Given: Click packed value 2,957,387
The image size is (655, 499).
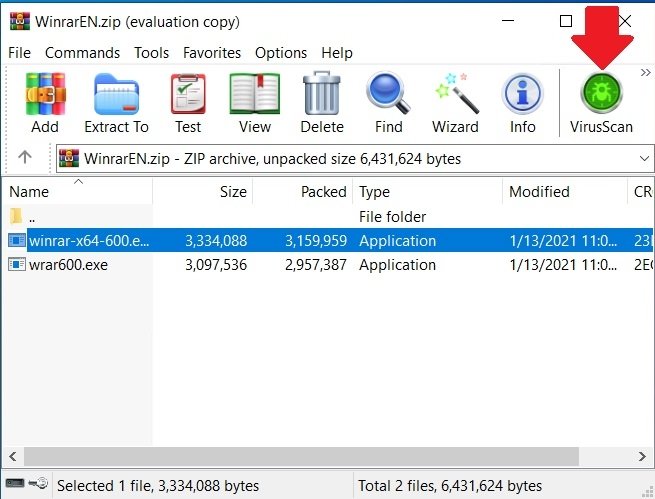Looking at the screenshot, I should tap(316, 265).
